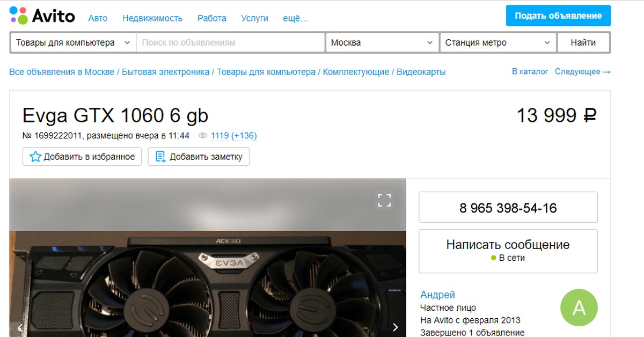The width and height of the screenshot is (644, 337).
Task: Open the Товары для компьютера category dropdown
Action: point(73,43)
